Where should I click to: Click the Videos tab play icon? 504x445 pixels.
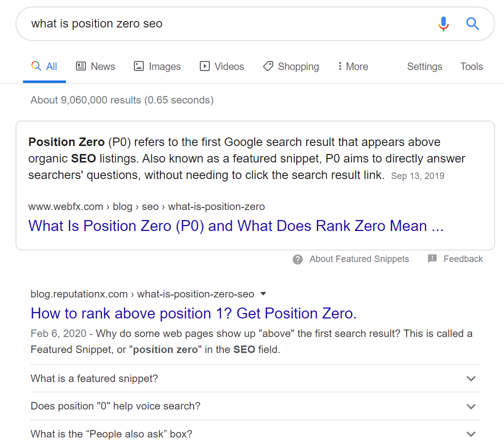tap(205, 66)
